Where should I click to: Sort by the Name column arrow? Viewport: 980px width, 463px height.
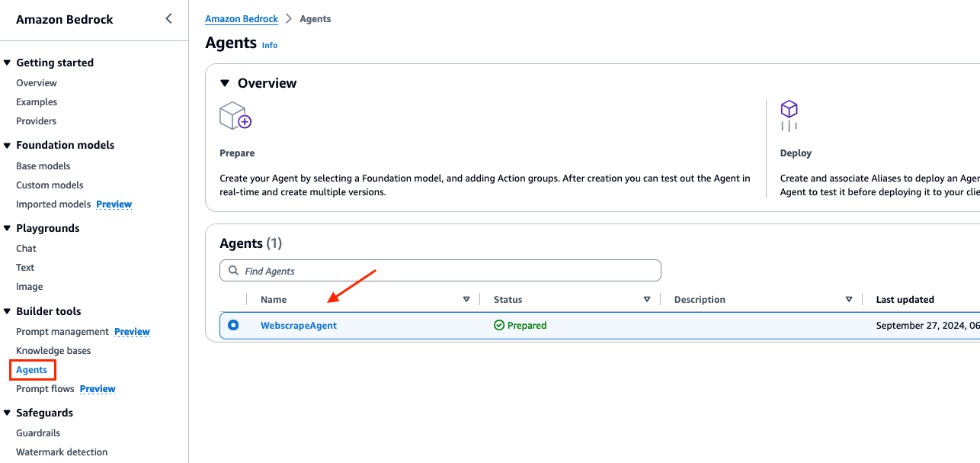pyautogui.click(x=466, y=300)
